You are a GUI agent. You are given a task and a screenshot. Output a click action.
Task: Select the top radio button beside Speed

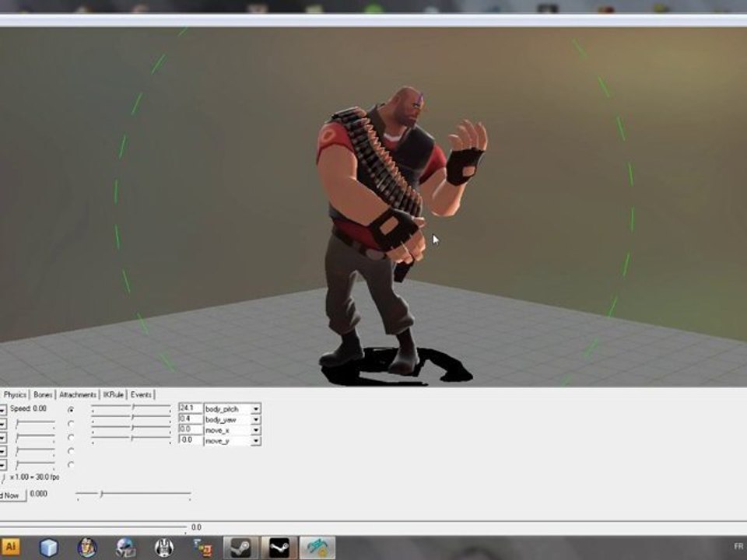(x=71, y=410)
